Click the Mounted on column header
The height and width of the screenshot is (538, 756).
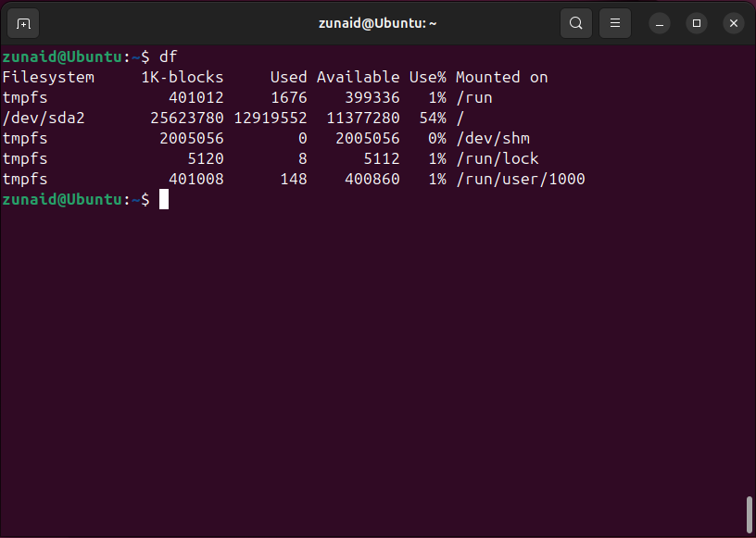(x=501, y=78)
